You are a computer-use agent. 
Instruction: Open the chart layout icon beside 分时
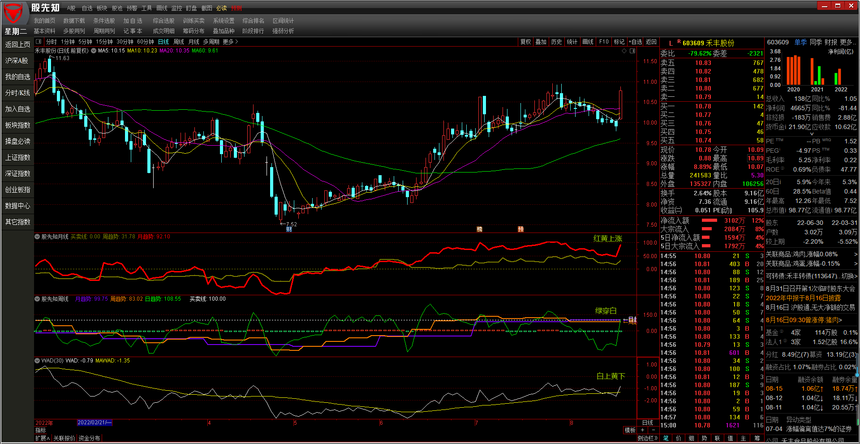tap(38, 42)
